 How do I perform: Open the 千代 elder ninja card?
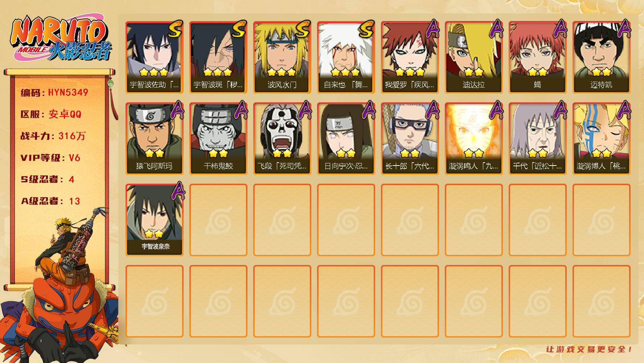click(537, 139)
